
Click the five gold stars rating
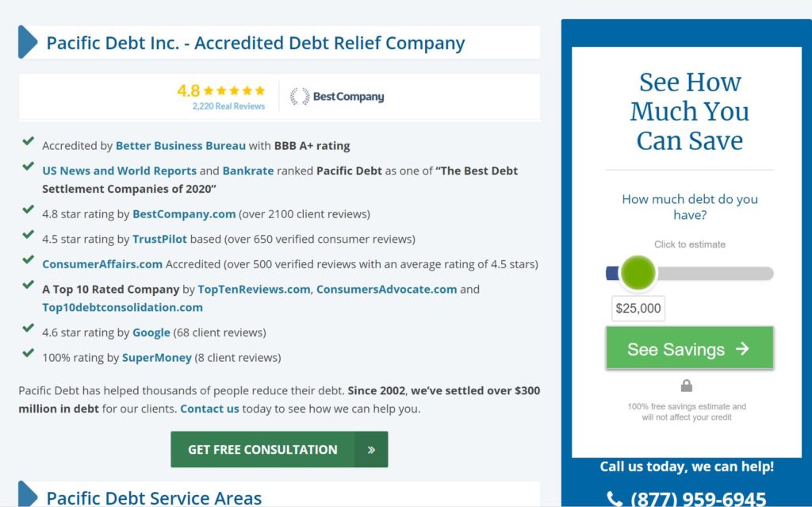pos(234,90)
